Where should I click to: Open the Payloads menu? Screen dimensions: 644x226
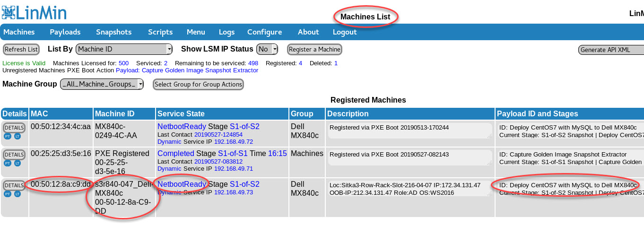click(x=65, y=32)
